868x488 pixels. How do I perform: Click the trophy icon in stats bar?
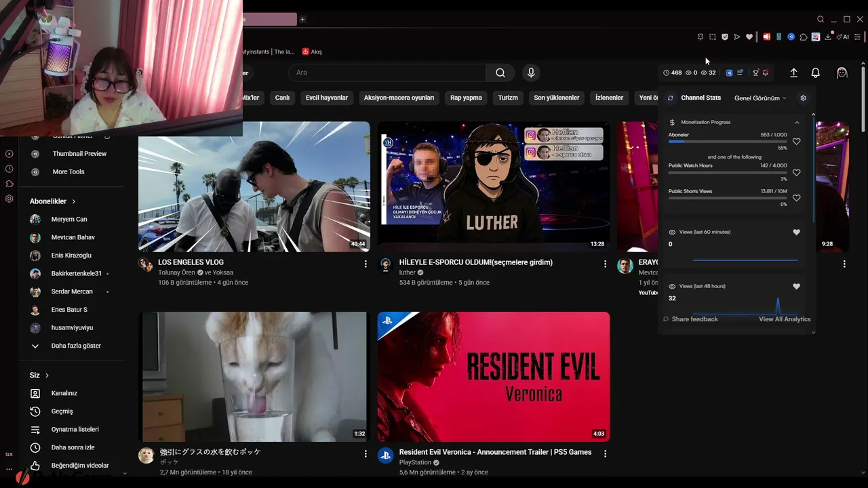coord(755,73)
